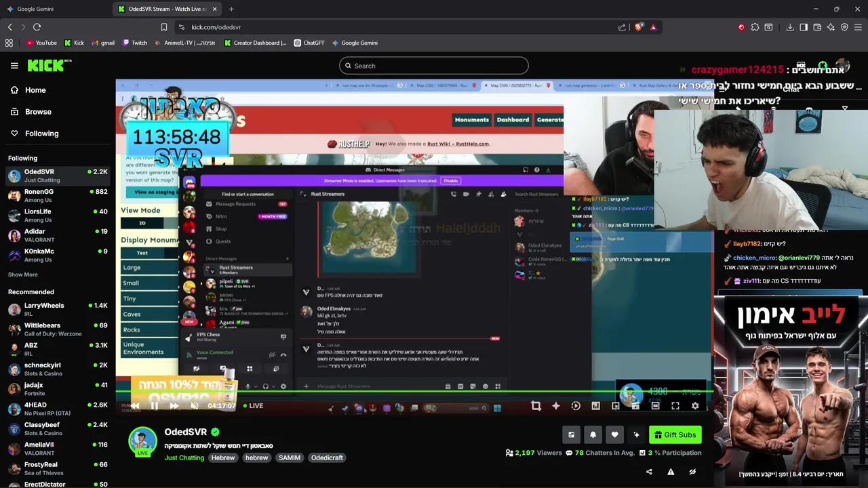Select the Hebrew capitalized tag
Image resolution: width=868 pixels, height=488 pixels.
(x=222, y=457)
